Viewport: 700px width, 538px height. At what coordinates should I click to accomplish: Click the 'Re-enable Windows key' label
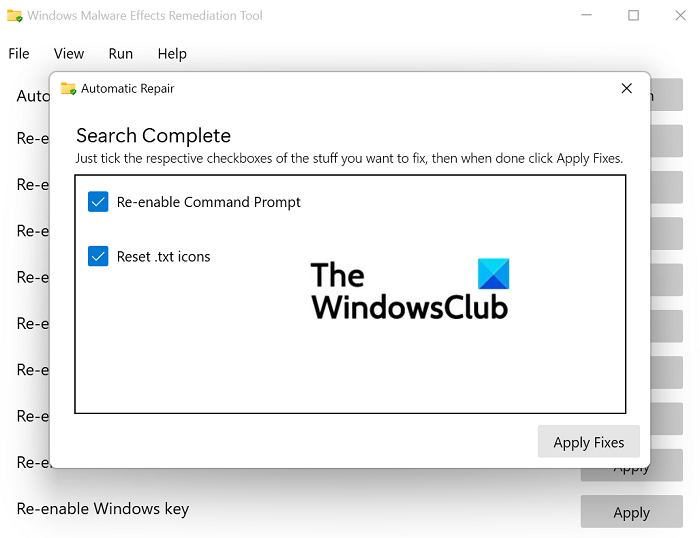click(x=103, y=509)
